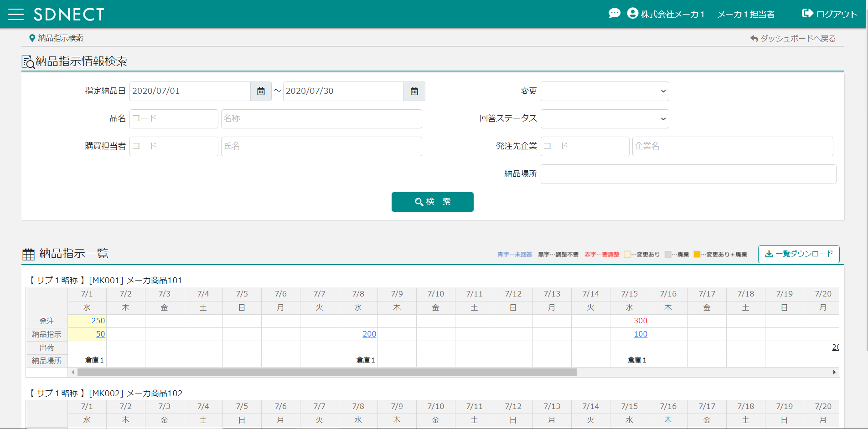Viewport: 868px width, 429px height.
Task: Click the 株式会社メーカ1 company name
Action: click(673, 14)
